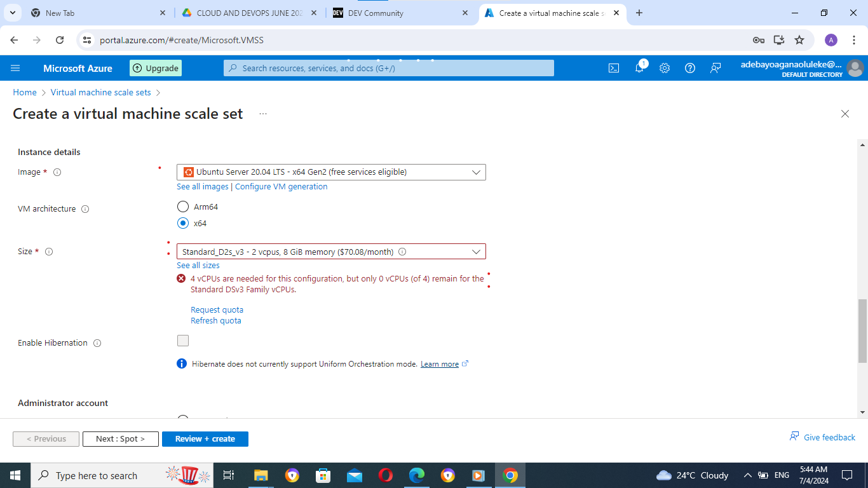The image size is (868, 488).
Task: Click the info icon next to Enable Hibernation
Action: pos(97,343)
